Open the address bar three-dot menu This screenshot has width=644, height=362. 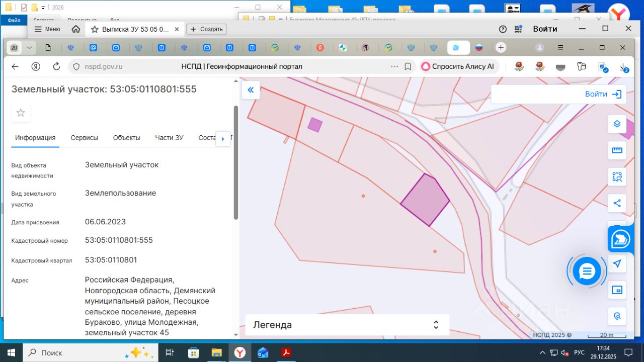pyautogui.click(x=394, y=66)
